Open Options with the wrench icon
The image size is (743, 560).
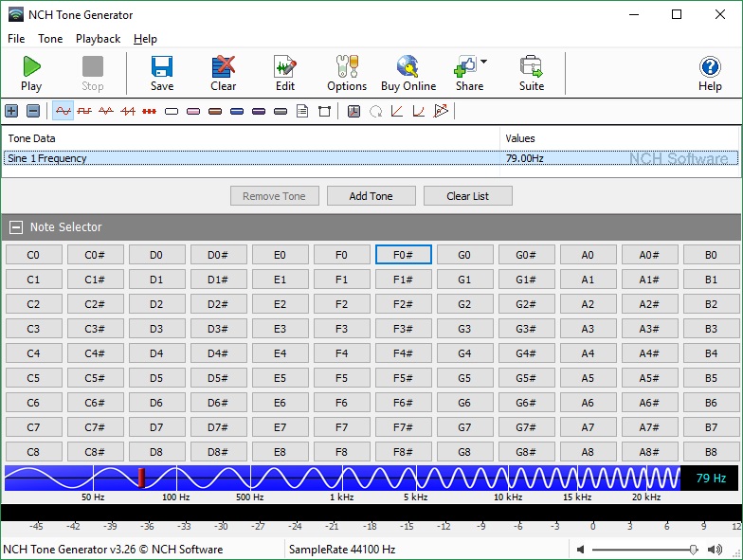pyautogui.click(x=347, y=73)
